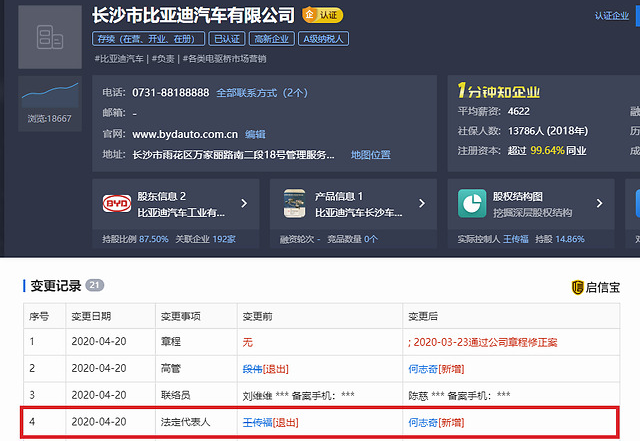Image resolution: width=642 pixels, height=441 pixels.
Task: Click the product info thumbnail image
Action: (x=294, y=204)
